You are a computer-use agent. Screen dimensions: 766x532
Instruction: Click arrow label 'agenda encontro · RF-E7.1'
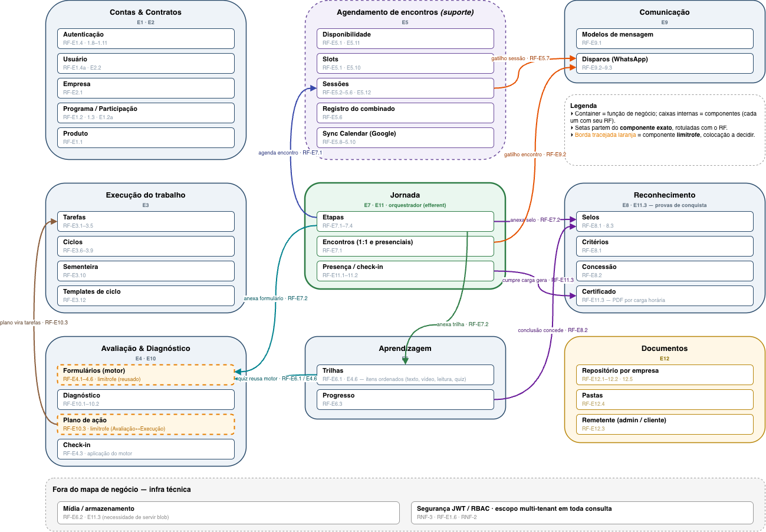coord(290,153)
